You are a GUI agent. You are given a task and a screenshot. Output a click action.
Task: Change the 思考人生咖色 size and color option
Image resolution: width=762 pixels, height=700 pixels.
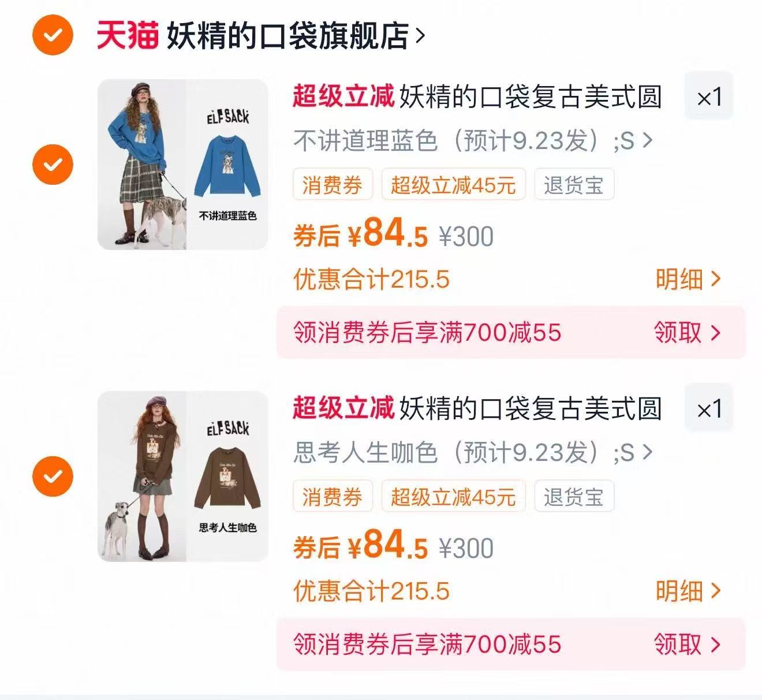coord(473,452)
